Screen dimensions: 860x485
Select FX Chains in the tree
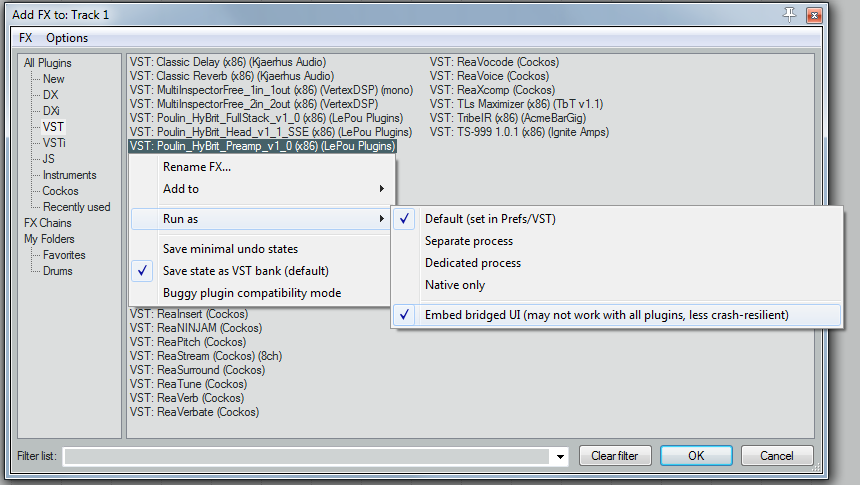(48, 223)
